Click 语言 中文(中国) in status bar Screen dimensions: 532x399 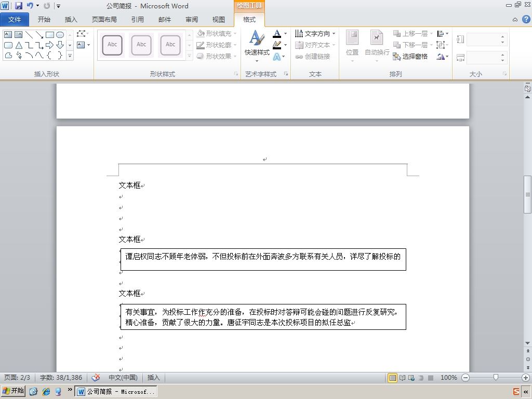click(x=123, y=377)
